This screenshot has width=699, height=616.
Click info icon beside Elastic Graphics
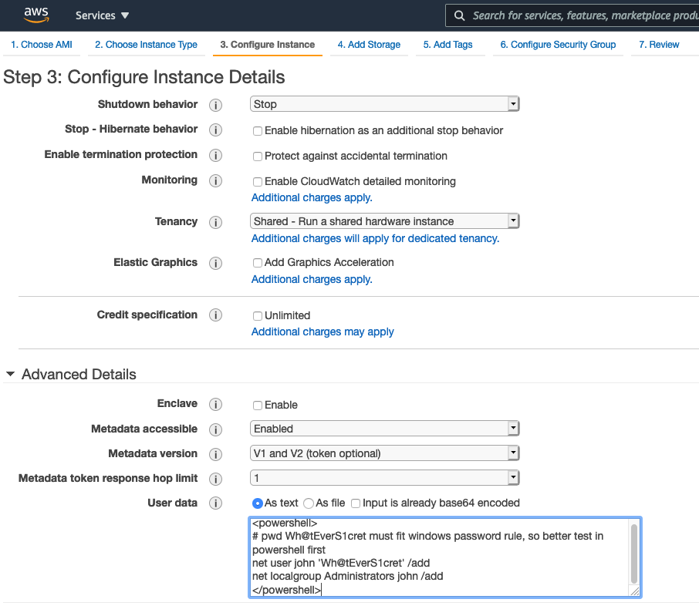pos(216,263)
